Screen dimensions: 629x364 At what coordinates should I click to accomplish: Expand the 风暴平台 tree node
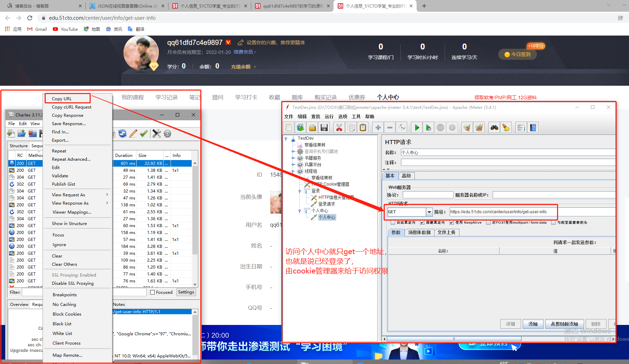coord(293,165)
